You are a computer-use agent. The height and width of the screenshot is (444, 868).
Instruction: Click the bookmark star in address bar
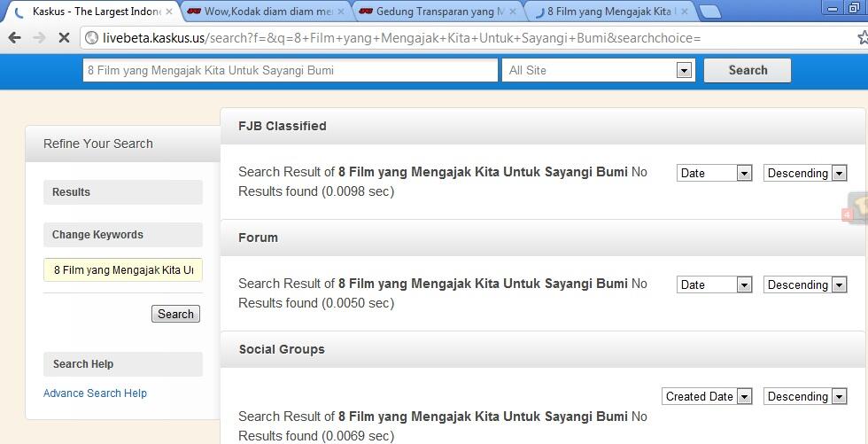(x=863, y=37)
